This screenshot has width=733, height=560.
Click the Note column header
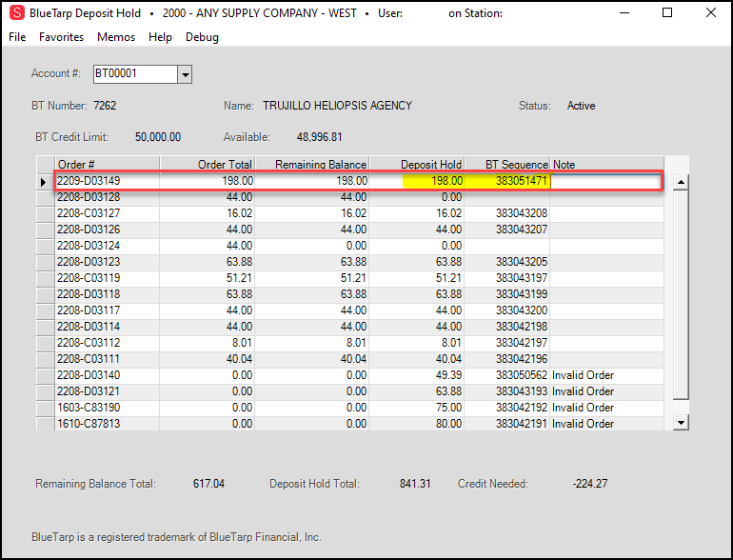(606, 164)
